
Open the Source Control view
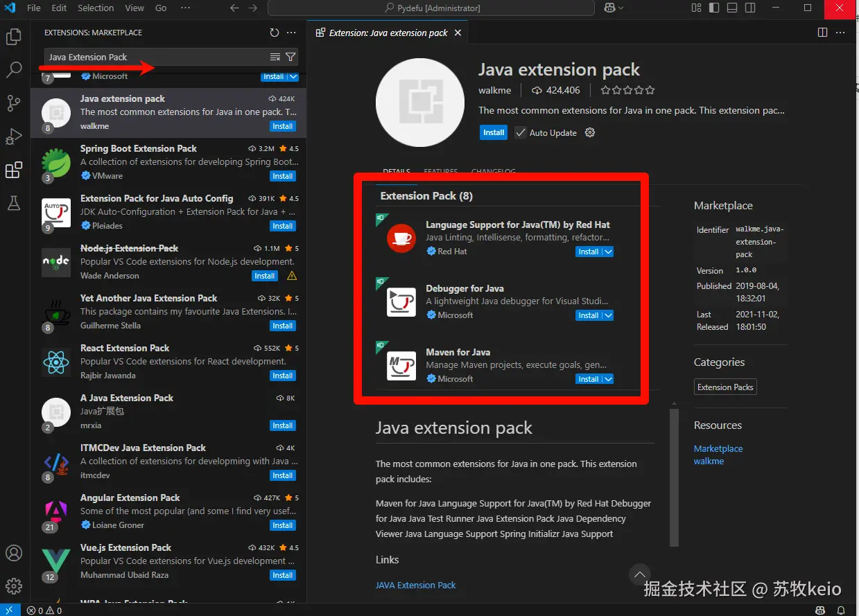(x=14, y=103)
